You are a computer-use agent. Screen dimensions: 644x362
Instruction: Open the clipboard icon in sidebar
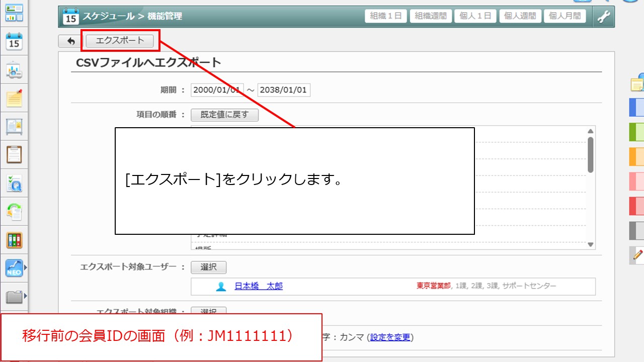[x=14, y=154]
